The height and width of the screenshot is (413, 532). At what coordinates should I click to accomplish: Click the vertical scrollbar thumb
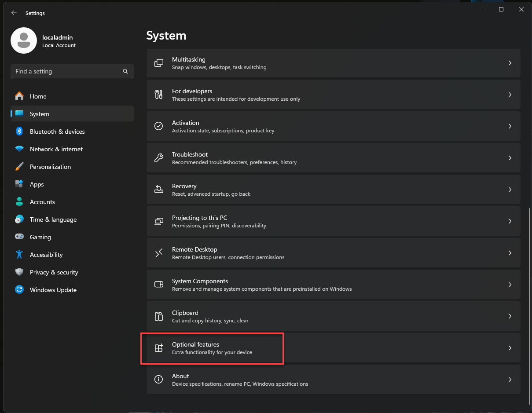point(529,306)
